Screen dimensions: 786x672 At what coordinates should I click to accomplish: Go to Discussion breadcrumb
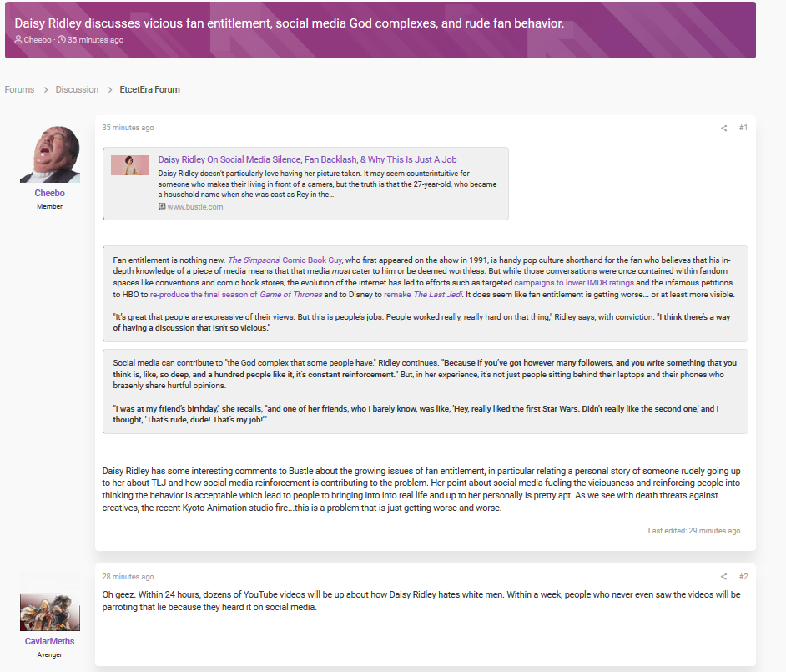77,90
